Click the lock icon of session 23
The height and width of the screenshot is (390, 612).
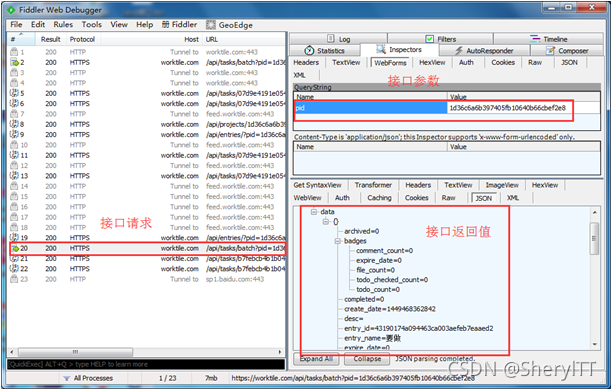14,279
